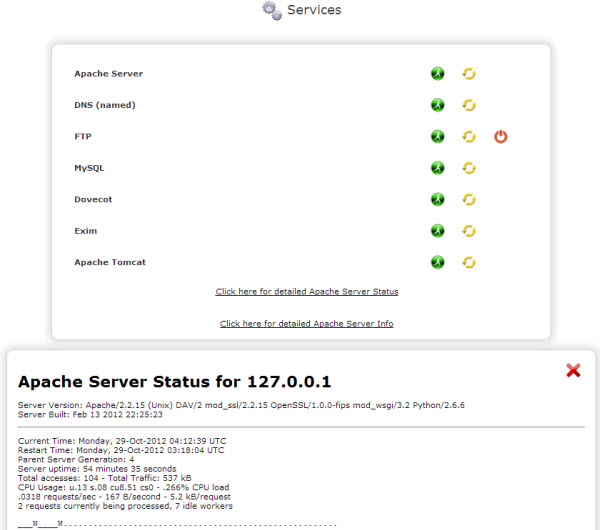Select the Exim service label
600x530 pixels.
point(86,231)
